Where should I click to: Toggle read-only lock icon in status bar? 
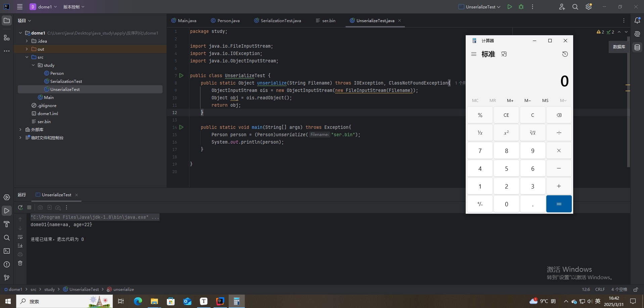[636, 289]
